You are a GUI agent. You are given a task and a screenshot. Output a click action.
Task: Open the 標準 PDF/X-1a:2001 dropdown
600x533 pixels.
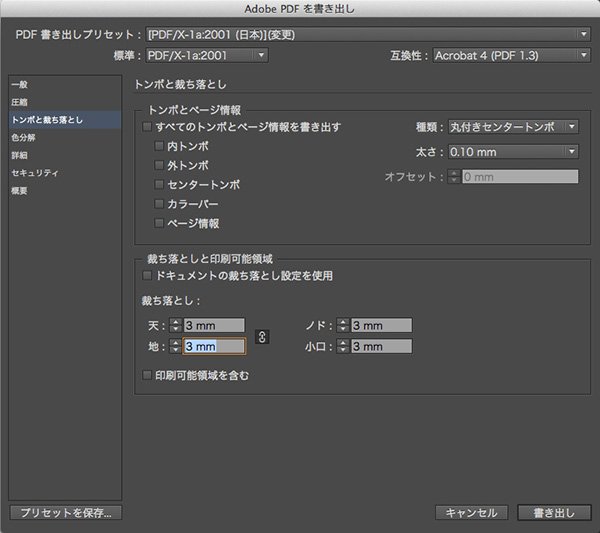(207, 55)
